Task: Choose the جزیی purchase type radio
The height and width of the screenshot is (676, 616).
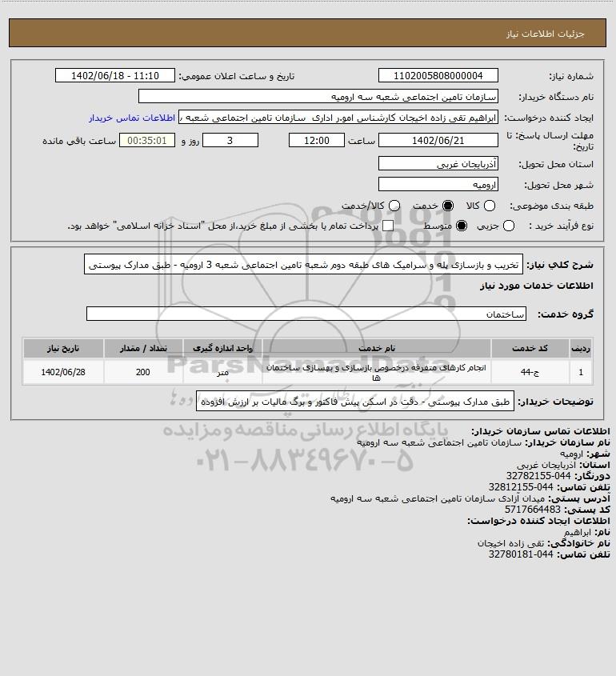Action: (x=509, y=226)
